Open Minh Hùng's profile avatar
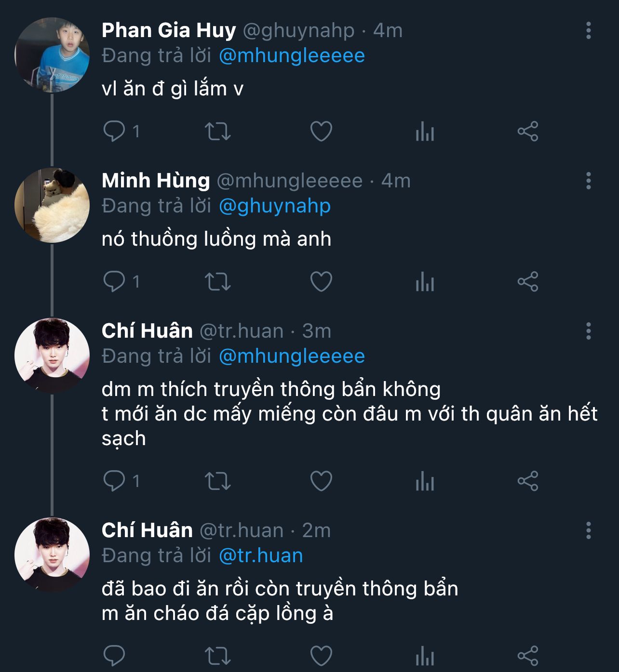Image resolution: width=619 pixels, height=672 pixels. [52, 205]
